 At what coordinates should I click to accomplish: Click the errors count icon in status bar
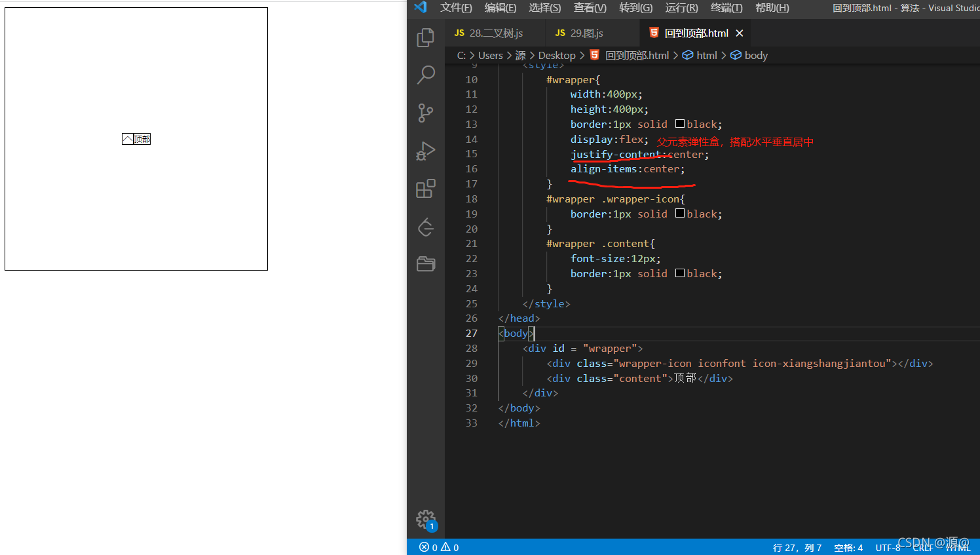click(424, 547)
